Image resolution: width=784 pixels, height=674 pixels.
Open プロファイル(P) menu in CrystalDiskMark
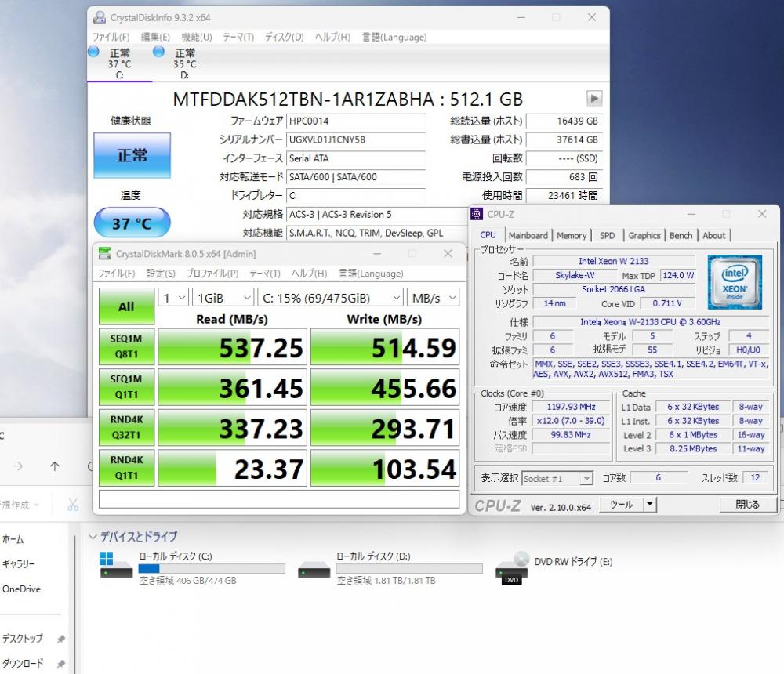pyautogui.click(x=212, y=274)
